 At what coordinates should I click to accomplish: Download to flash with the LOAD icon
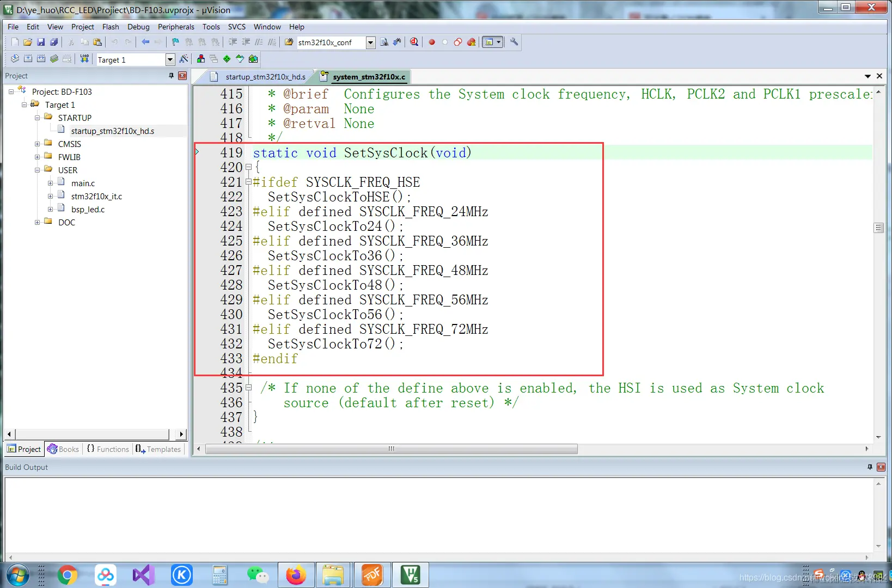point(84,59)
